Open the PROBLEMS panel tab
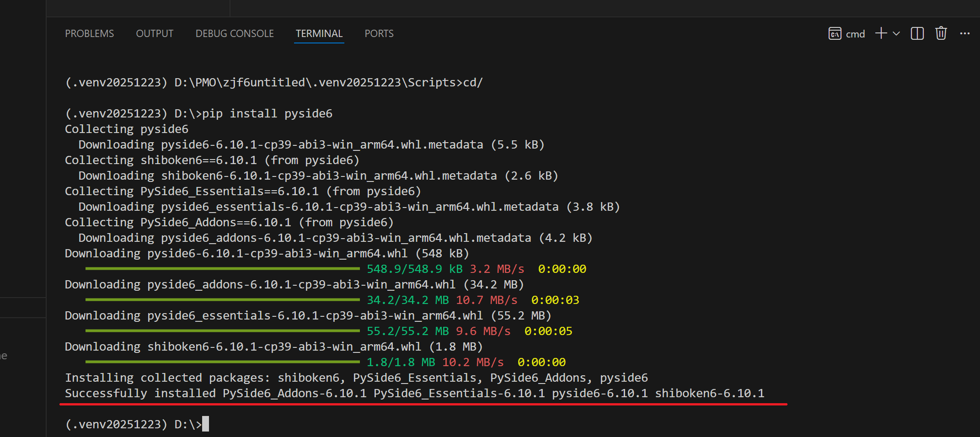Screen dimensions: 980x437 pos(90,34)
